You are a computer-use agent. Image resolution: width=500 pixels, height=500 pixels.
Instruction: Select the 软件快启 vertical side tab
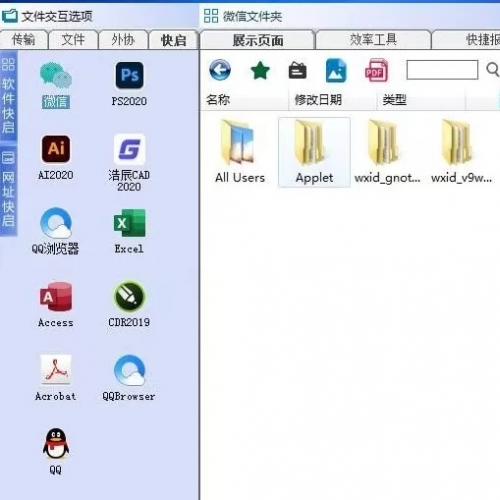pyautogui.click(x=8, y=97)
